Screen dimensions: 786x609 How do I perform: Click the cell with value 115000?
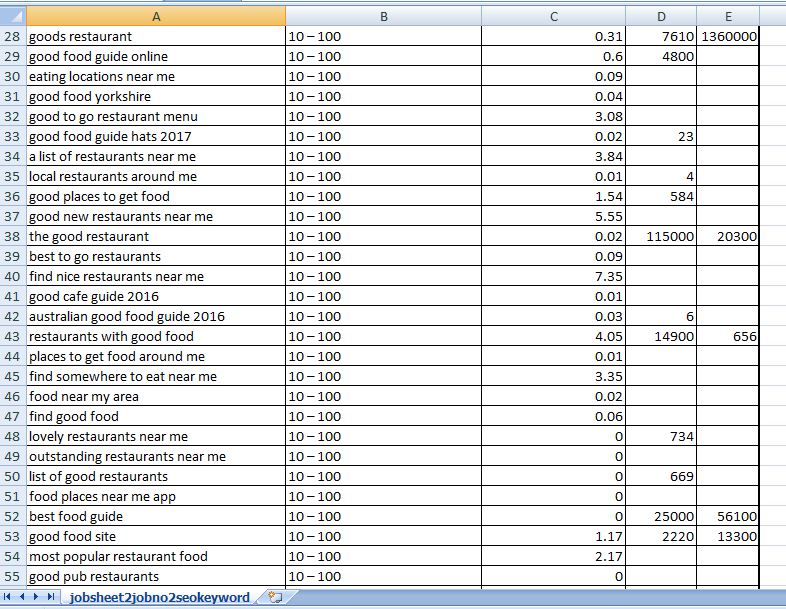click(x=661, y=237)
